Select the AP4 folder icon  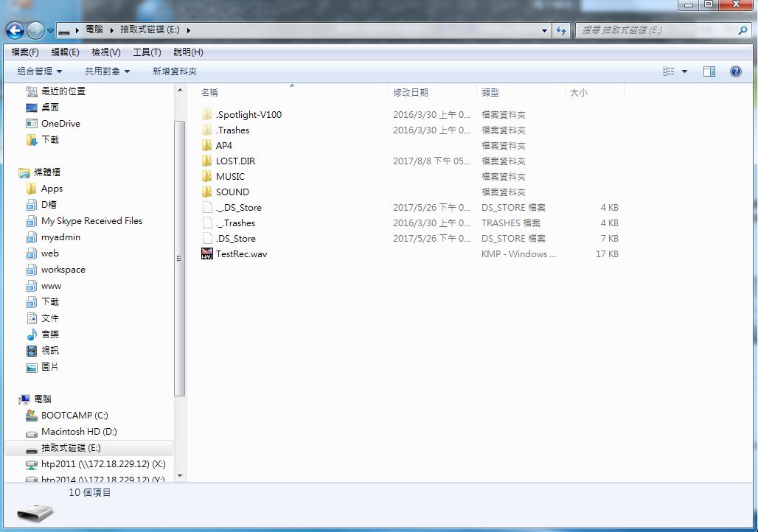coord(207,145)
